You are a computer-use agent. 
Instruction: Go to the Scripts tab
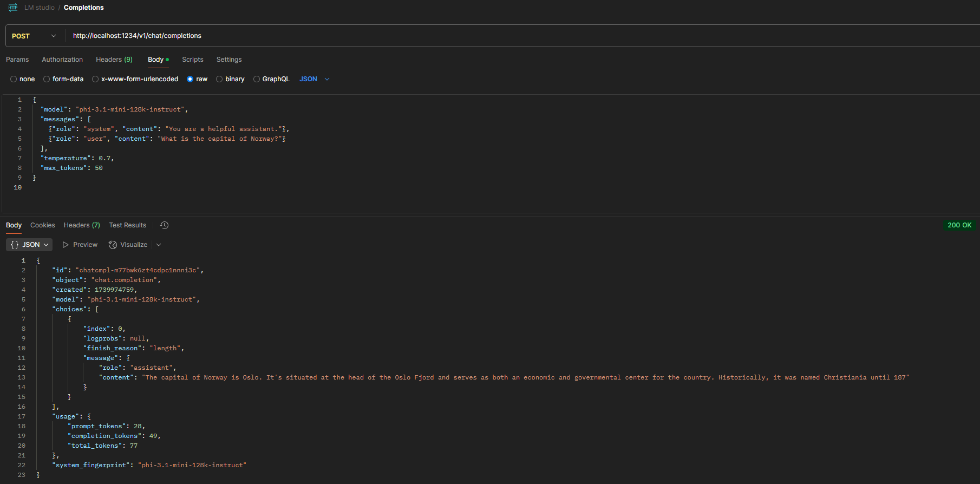click(x=193, y=60)
